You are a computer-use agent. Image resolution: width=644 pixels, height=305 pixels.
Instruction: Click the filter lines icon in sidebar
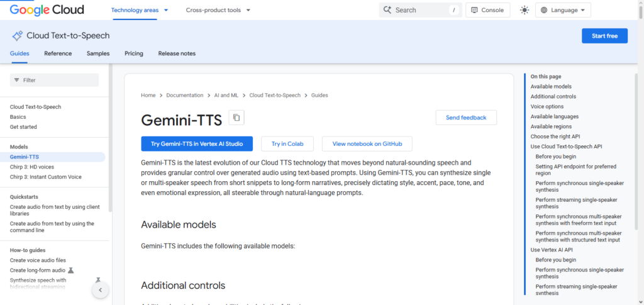tap(17, 80)
